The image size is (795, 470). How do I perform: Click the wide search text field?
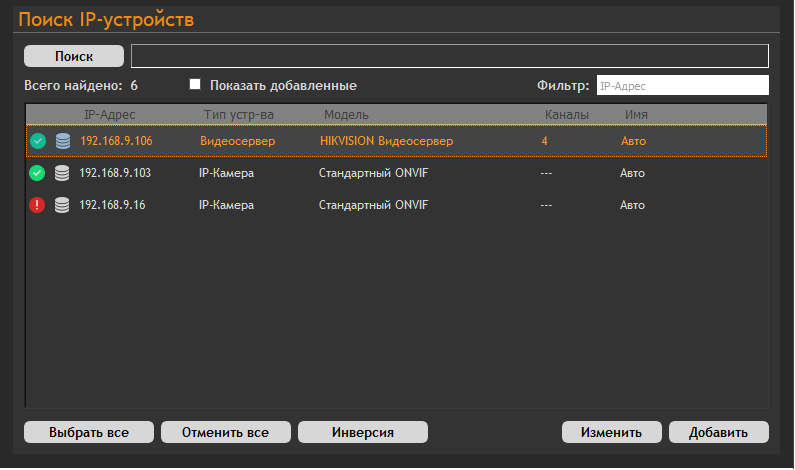449,56
